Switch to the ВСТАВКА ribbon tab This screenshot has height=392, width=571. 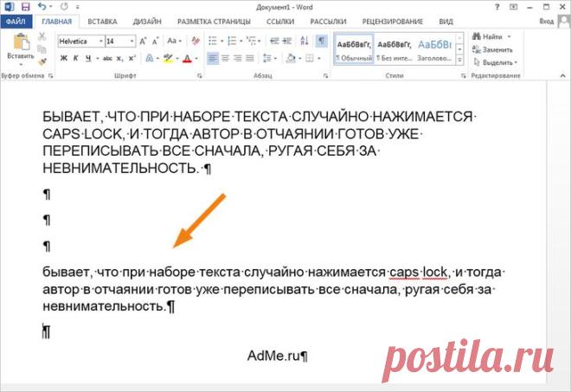tap(102, 22)
